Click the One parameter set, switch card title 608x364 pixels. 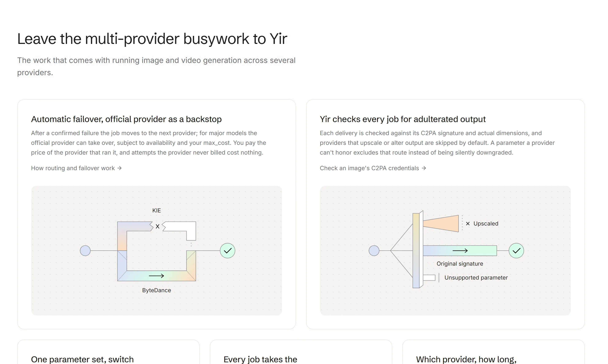tap(82, 359)
